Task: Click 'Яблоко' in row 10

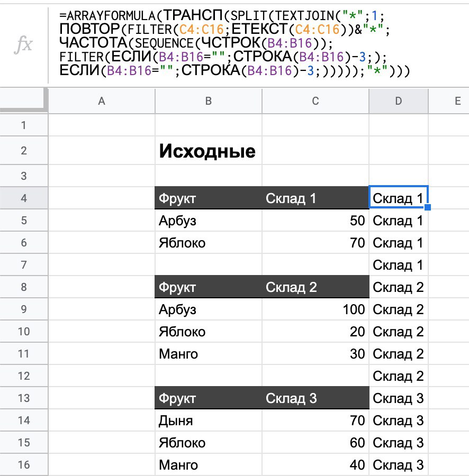Action: (x=209, y=331)
